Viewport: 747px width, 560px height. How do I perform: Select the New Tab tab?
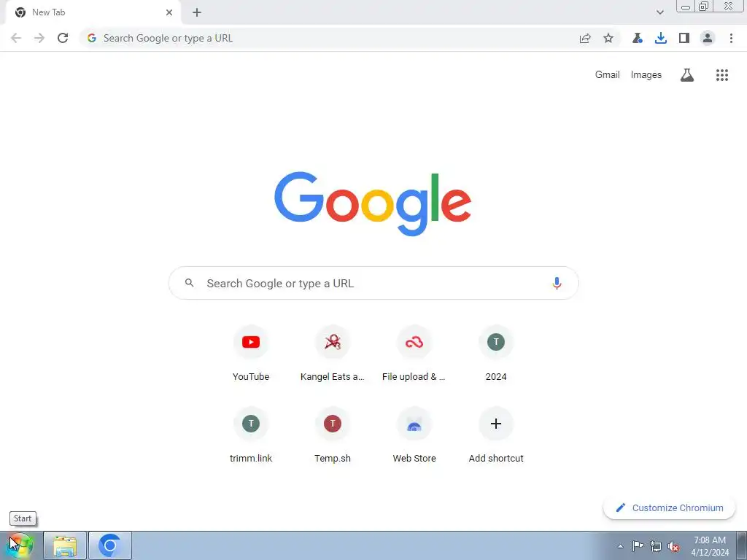pyautogui.click(x=93, y=12)
